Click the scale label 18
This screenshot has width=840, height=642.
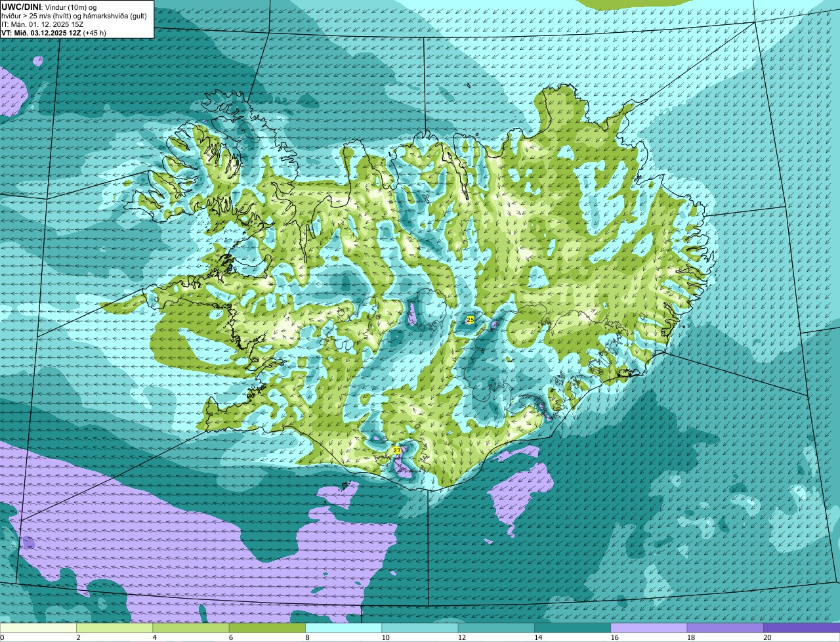tap(690, 637)
